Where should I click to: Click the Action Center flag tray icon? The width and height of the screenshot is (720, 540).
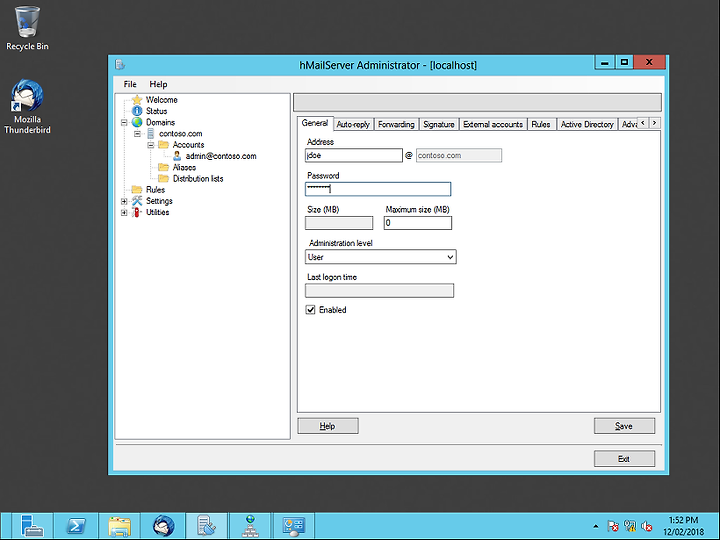coord(613,526)
